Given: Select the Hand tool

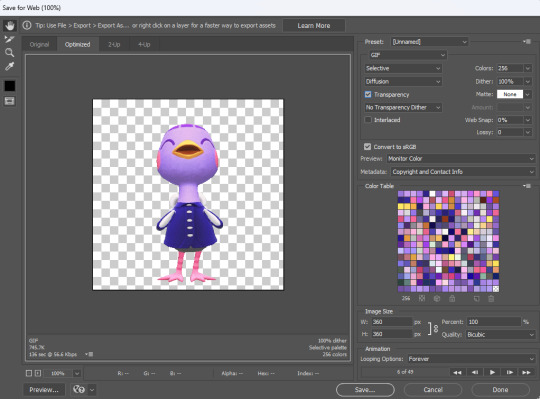Looking at the screenshot, I should [x=10, y=25].
